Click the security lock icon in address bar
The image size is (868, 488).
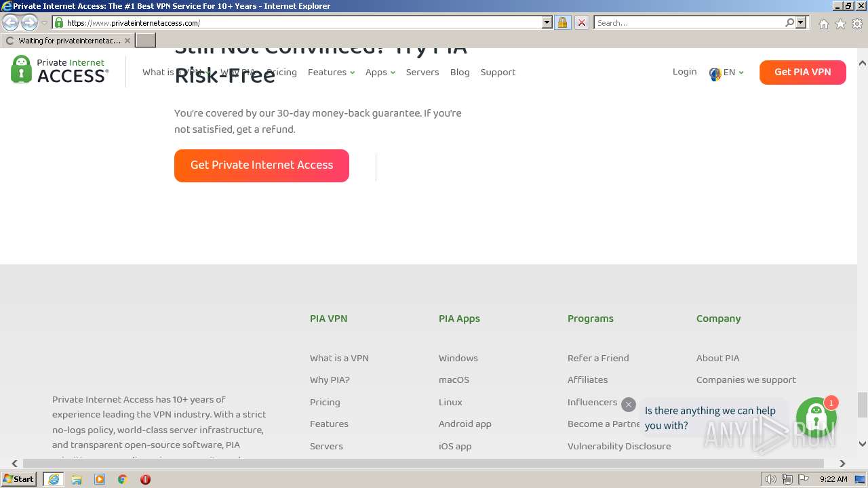[x=562, y=22]
